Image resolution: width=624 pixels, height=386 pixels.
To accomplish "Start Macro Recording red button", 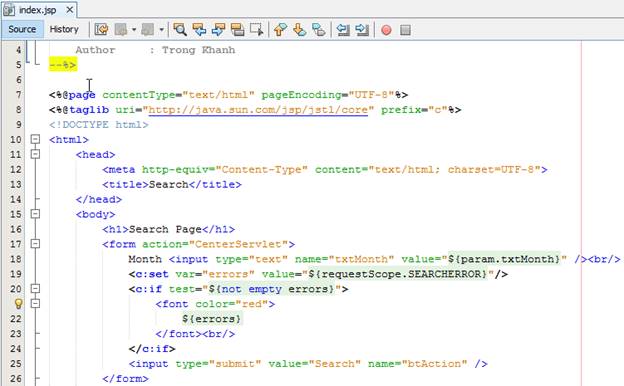I will pyautogui.click(x=386, y=30).
